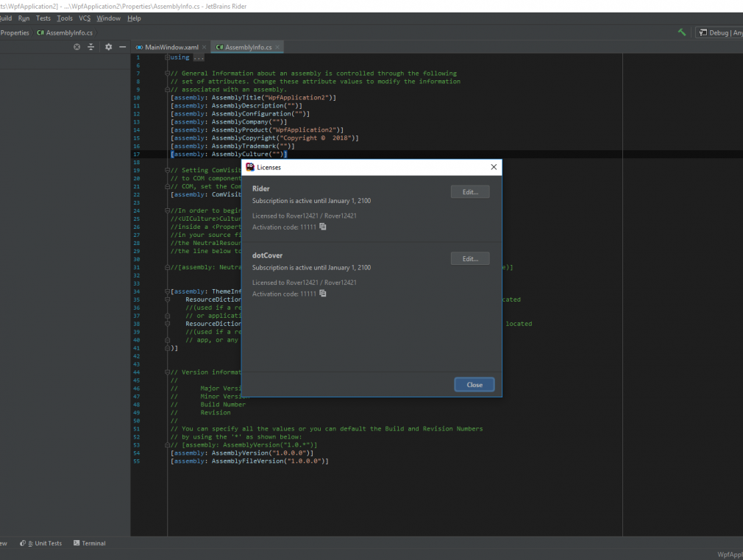This screenshot has height=560, width=743.
Task: Click AssemblyTrademark line 16
Action: (232, 146)
